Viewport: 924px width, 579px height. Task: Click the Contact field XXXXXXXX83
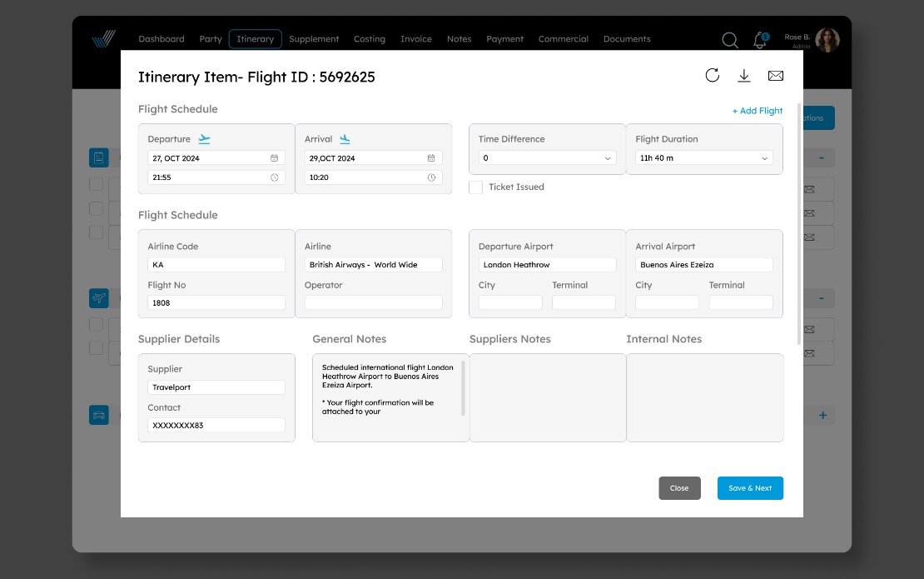[x=216, y=425]
